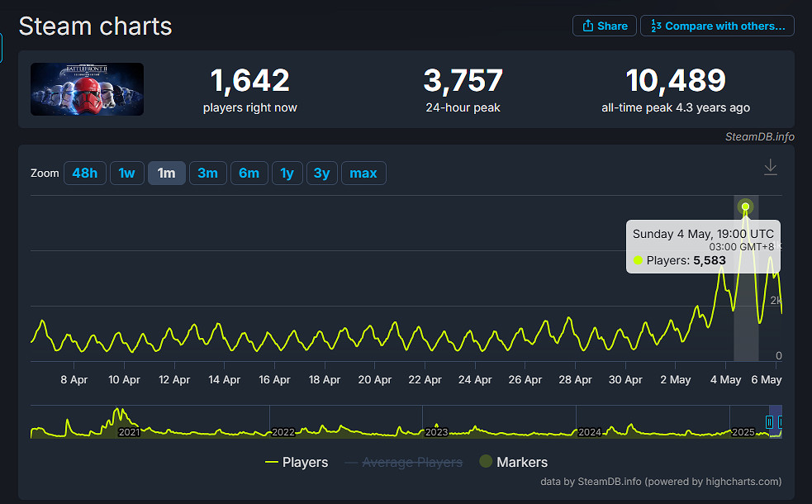Switch to the 3y zoom range
This screenshot has width=812, height=504.
pyautogui.click(x=322, y=173)
